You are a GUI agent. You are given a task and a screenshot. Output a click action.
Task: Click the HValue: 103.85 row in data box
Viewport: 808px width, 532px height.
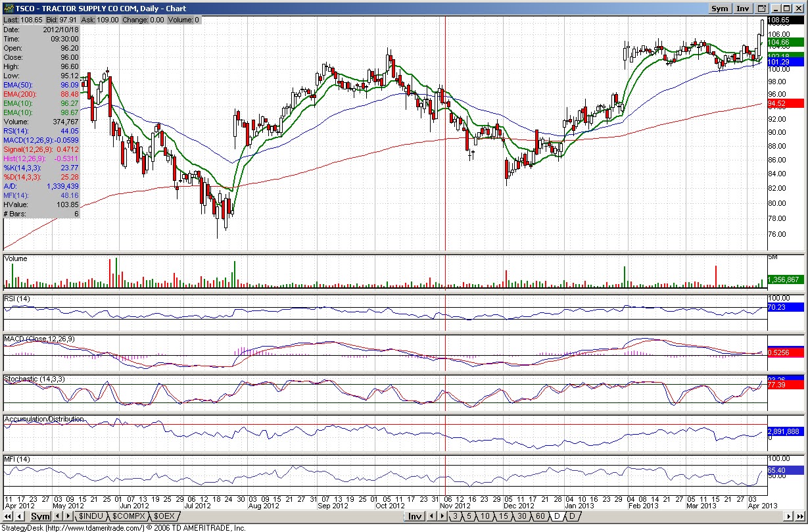[41, 205]
